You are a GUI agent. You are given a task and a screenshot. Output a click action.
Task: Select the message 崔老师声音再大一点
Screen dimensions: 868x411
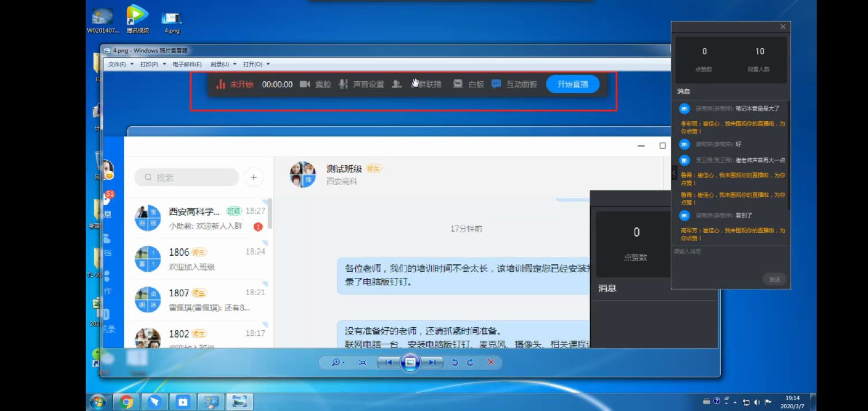pos(760,160)
